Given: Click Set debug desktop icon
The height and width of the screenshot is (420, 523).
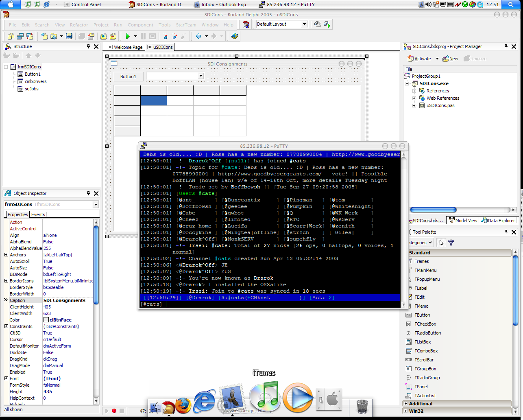Looking at the screenshot, I should 327,24.
